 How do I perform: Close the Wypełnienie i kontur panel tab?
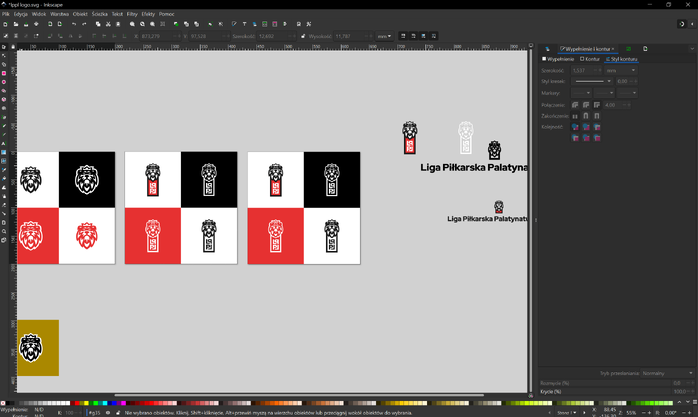point(613,49)
